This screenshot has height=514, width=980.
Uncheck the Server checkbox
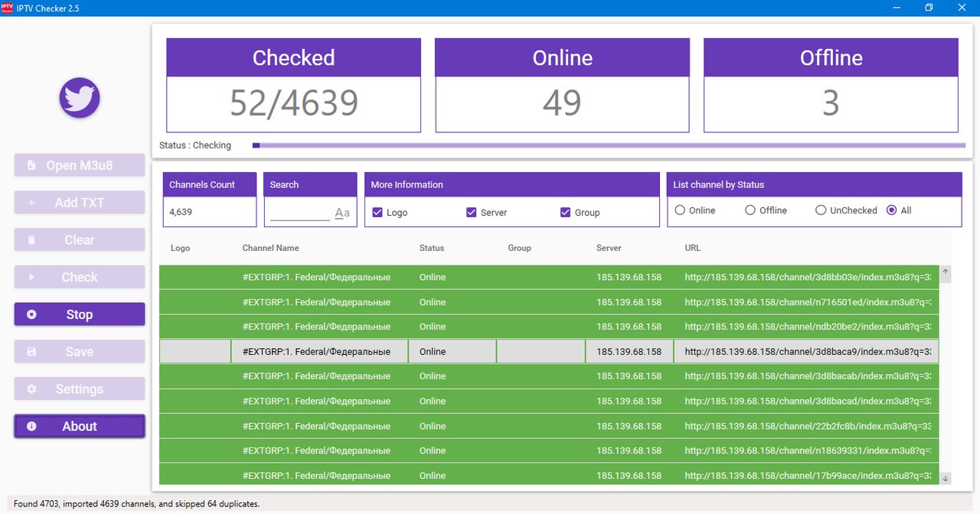point(472,213)
